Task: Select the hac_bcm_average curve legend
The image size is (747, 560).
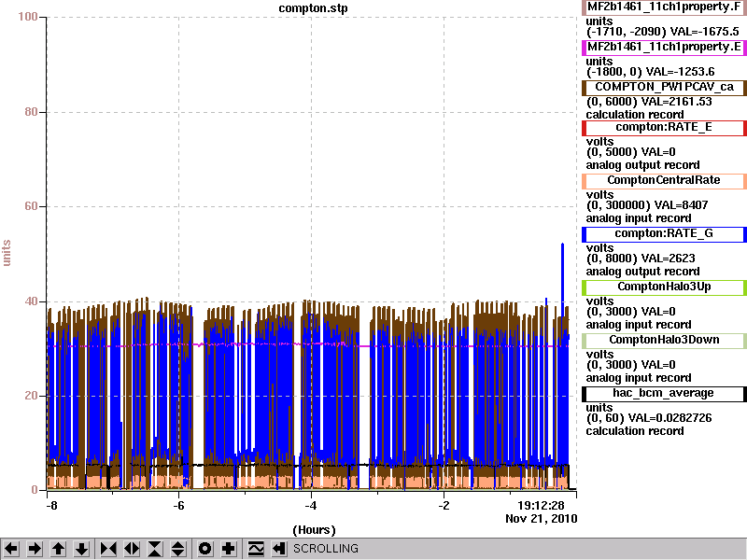Action: click(664, 393)
